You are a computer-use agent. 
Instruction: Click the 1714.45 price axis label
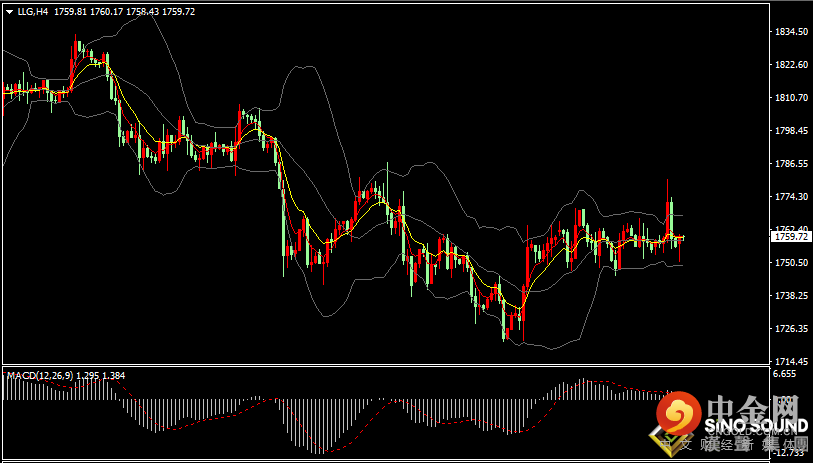tap(791, 361)
